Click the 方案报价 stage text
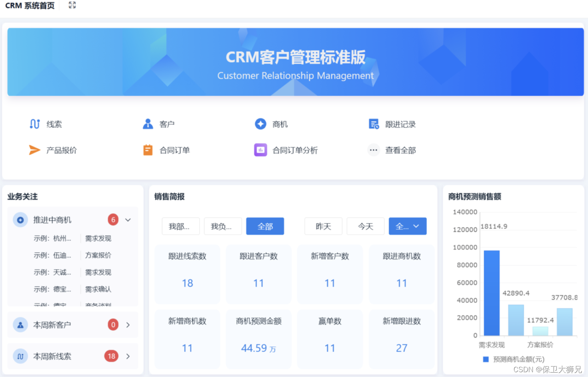This screenshot has height=377, width=588. coord(98,255)
